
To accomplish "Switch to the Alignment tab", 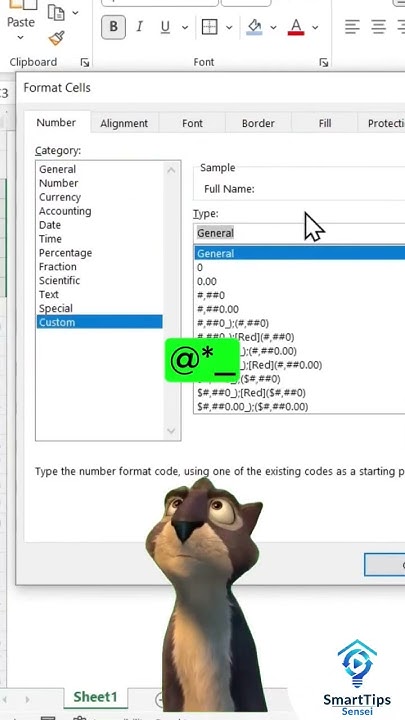I will 124,124.
